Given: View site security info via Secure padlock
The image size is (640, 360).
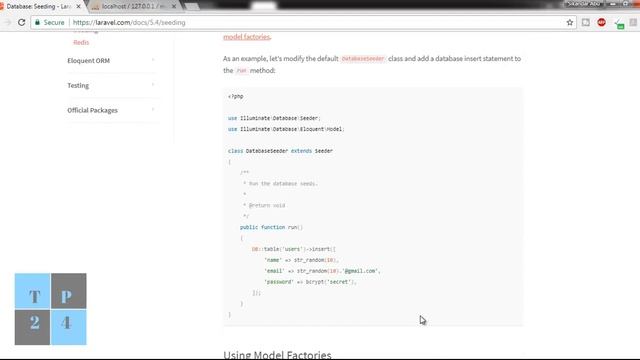Looking at the screenshot, I should [x=49, y=22].
